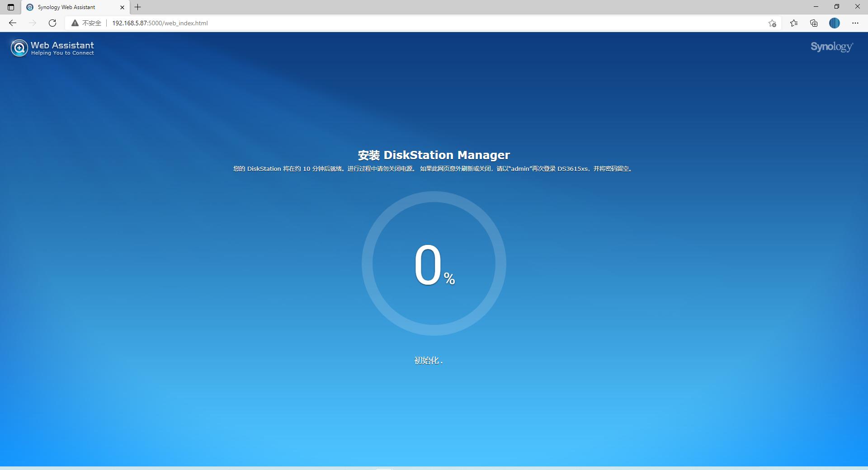Open the Favorites list icon

click(794, 23)
